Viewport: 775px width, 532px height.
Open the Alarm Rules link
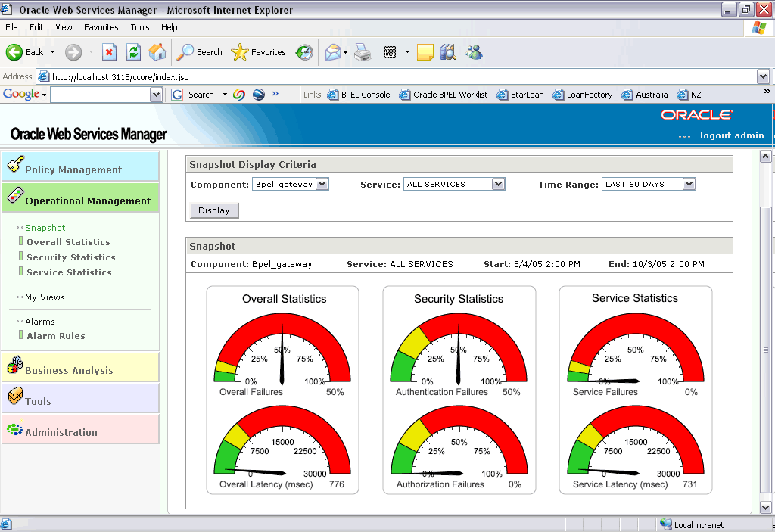coord(56,336)
